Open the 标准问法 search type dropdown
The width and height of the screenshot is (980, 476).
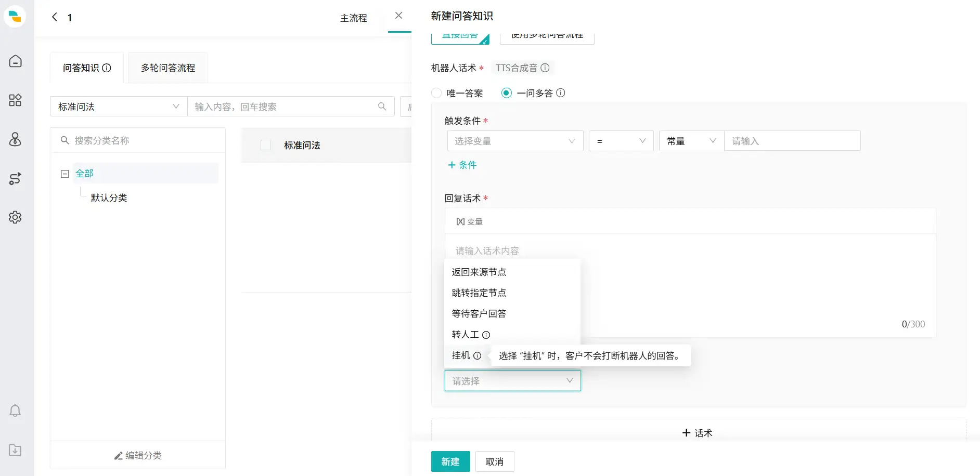[x=119, y=107]
